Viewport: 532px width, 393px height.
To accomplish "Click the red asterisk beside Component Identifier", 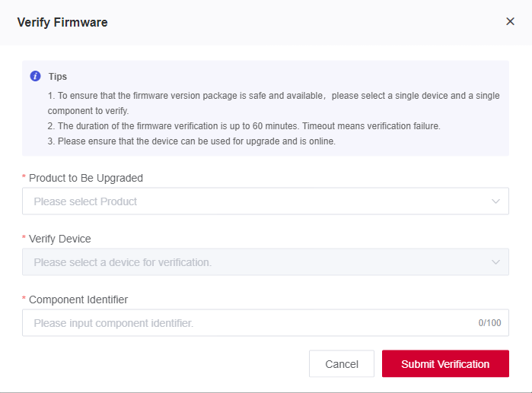I will tap(24, 299).
